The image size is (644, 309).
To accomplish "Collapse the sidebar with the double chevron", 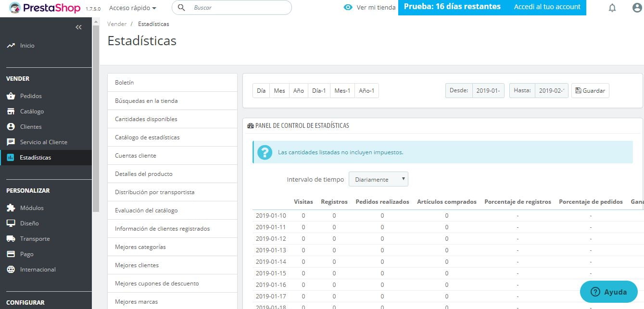I will (78, 27).
